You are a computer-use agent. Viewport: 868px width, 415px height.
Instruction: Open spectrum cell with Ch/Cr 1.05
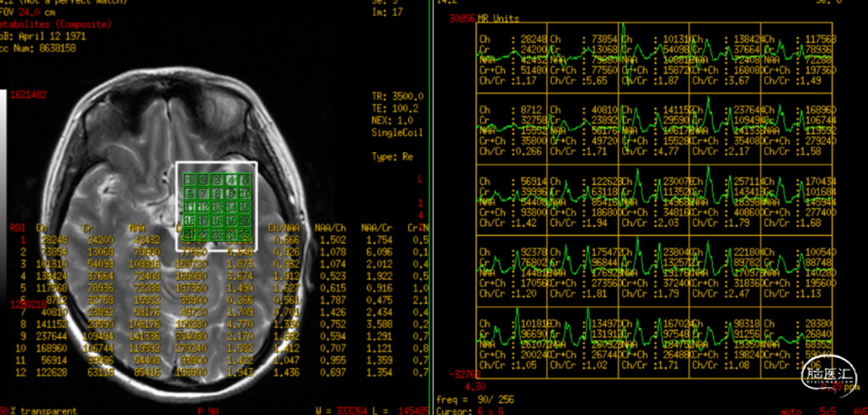coord(511,343)
